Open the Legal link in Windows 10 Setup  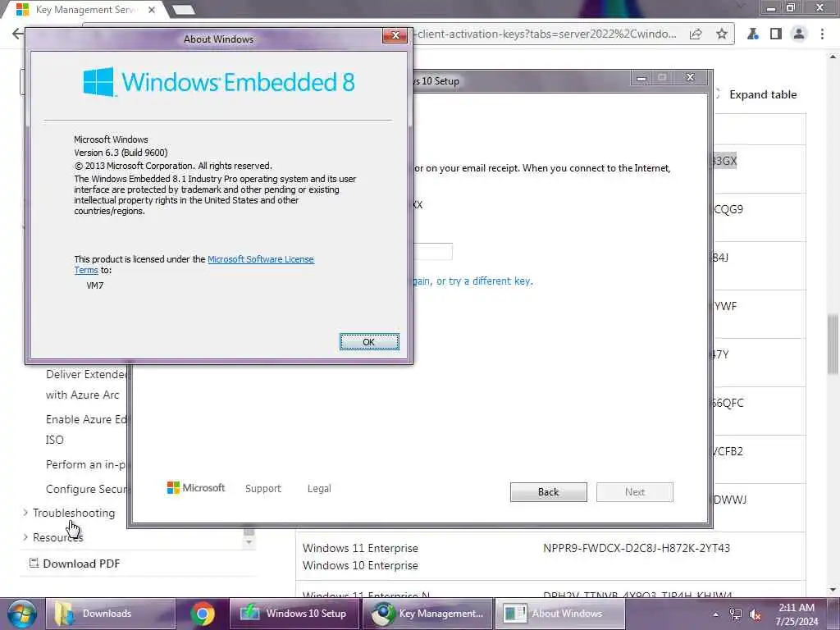tap(319, 489)
